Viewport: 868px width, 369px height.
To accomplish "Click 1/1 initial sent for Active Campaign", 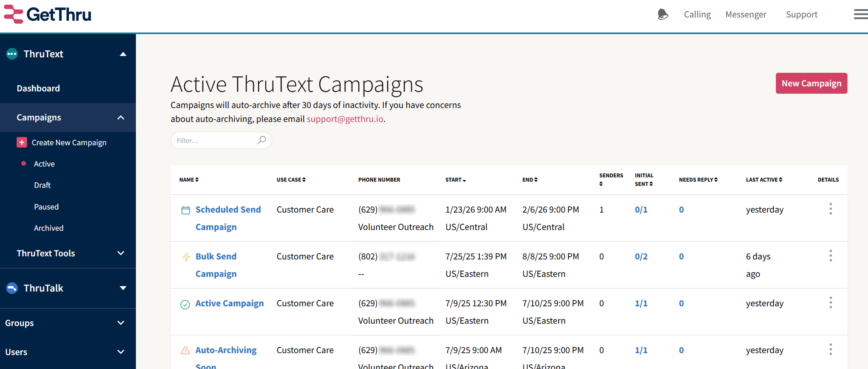I will pos(641,303).
